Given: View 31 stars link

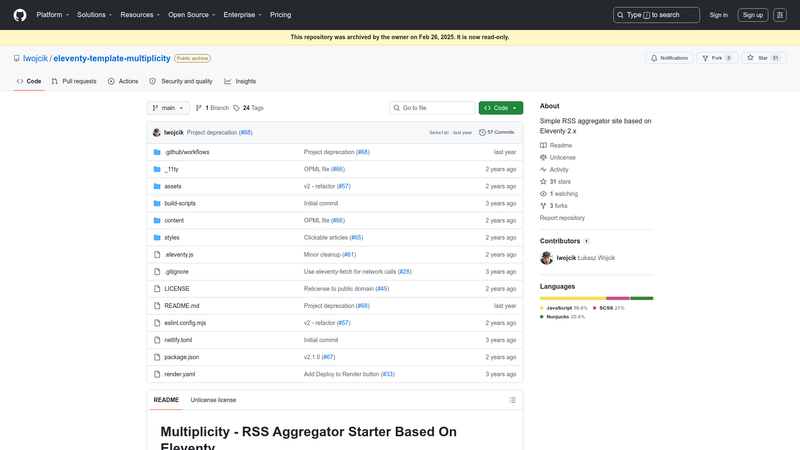Looking at the screenshot, I should coord(555,182).
